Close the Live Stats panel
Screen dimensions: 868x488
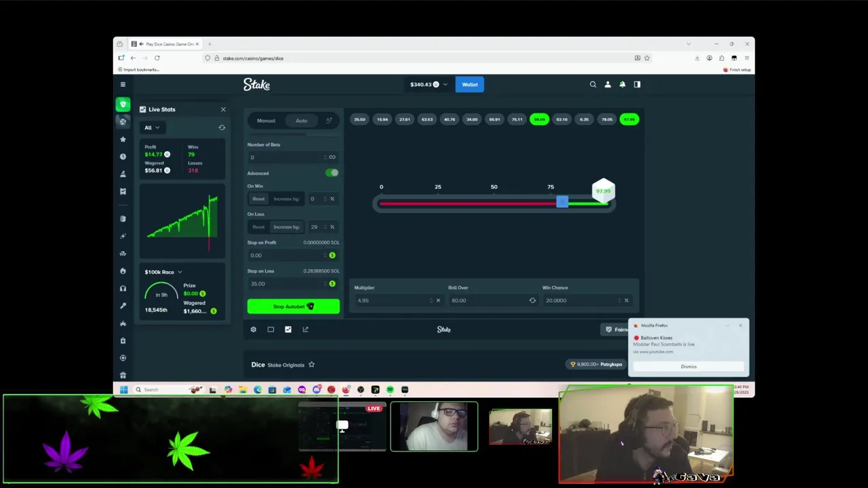223,109
